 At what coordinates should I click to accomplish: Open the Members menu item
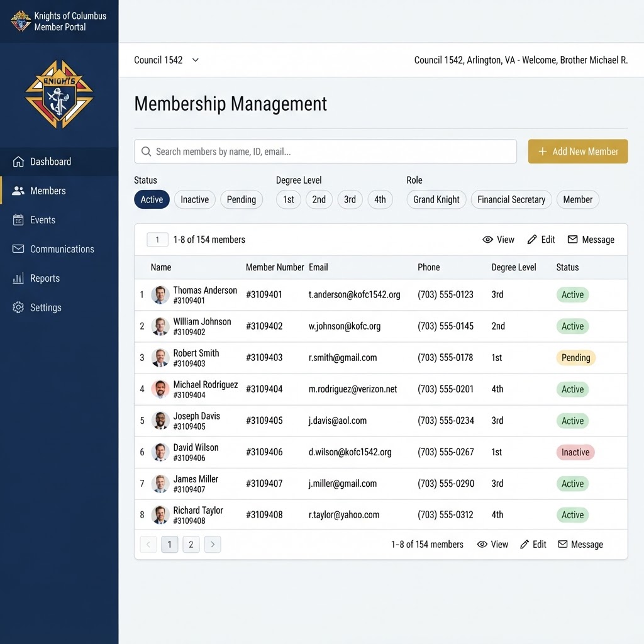tap(59, 191)
